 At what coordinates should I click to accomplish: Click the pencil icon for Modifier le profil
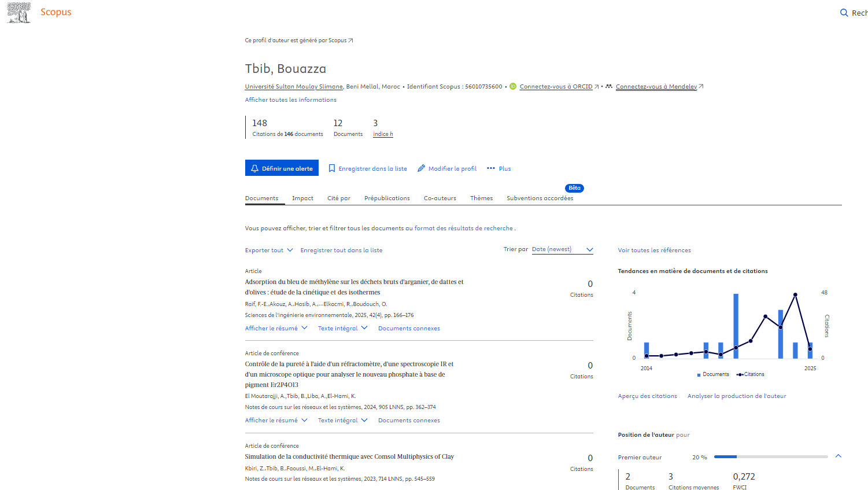(x=422, y=168)
